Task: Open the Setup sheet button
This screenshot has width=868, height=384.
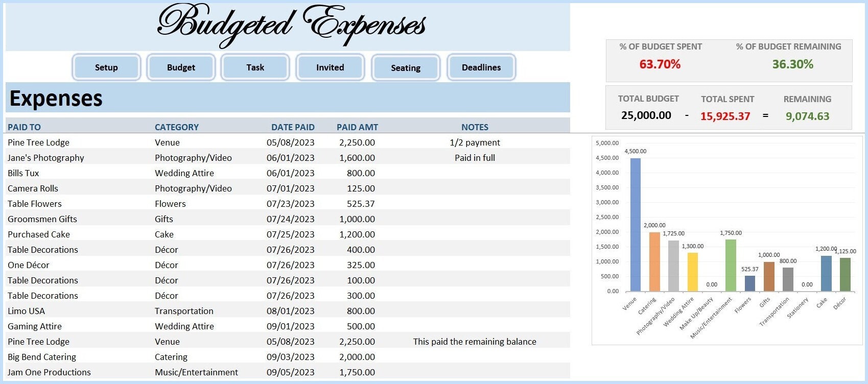Action: pos(106,67)
